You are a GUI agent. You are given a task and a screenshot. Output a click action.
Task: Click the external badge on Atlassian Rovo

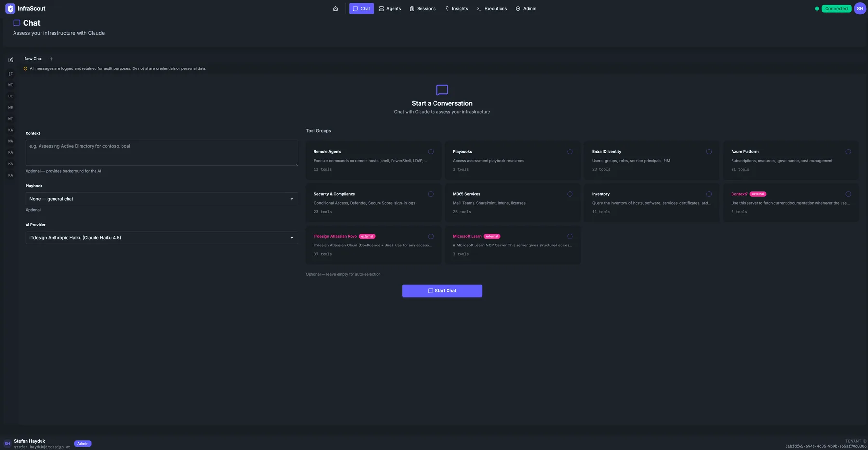pyautogui.click(x=367, y=237)
